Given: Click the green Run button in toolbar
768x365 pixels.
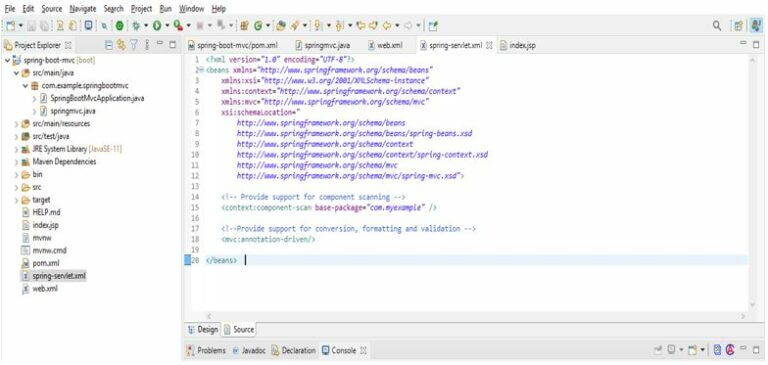Looking at the screenshot, I should pos(157,25).
